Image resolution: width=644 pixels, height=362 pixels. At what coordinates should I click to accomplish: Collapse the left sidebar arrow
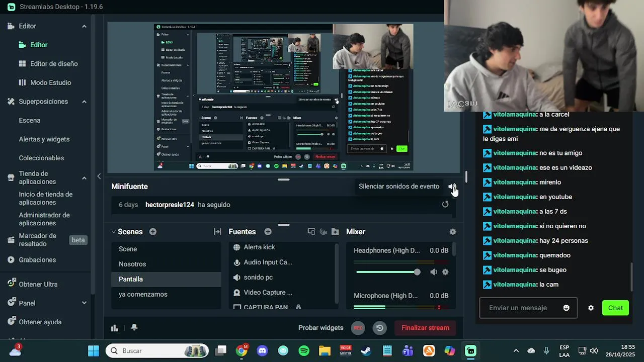[x=99, y=176]
